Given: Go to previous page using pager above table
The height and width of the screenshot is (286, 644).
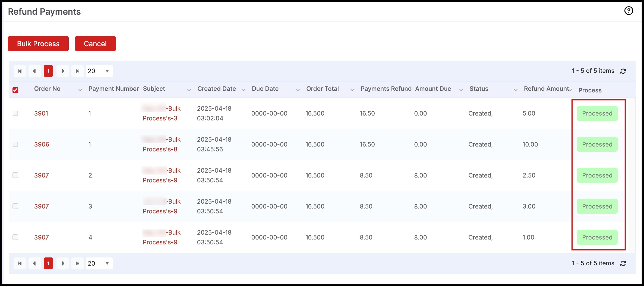Looking at the screenshot, I should 34,71.
